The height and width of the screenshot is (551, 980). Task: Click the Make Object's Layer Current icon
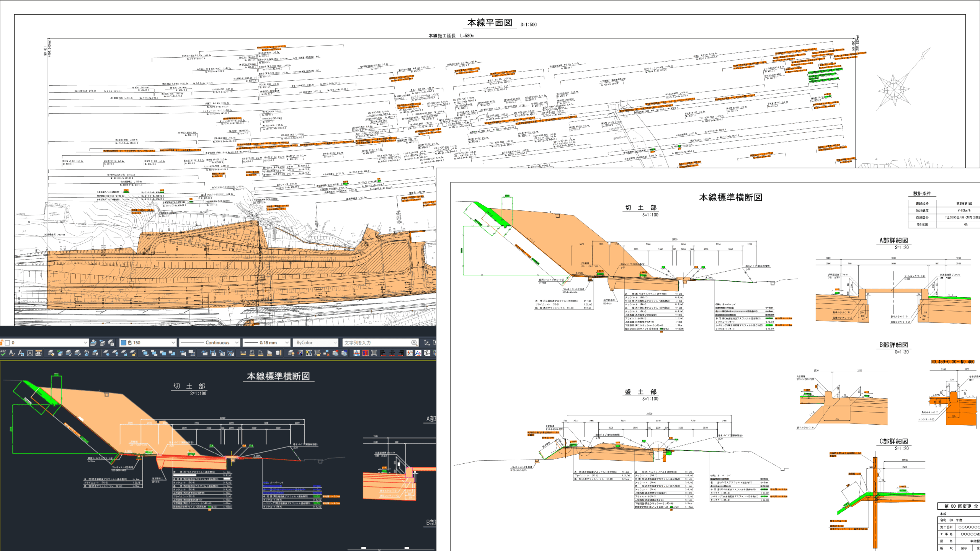coord(93,342)
